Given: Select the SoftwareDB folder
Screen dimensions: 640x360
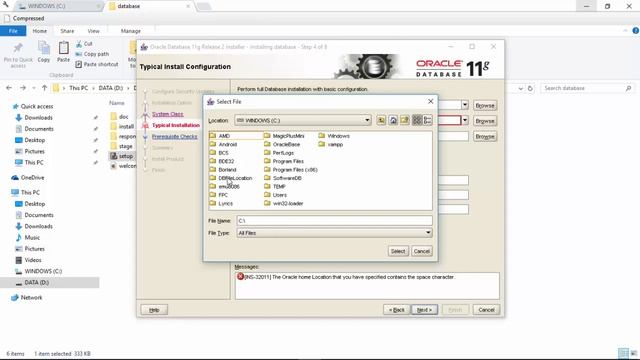Looking at the screenshot, I should (x=283, y=178).
